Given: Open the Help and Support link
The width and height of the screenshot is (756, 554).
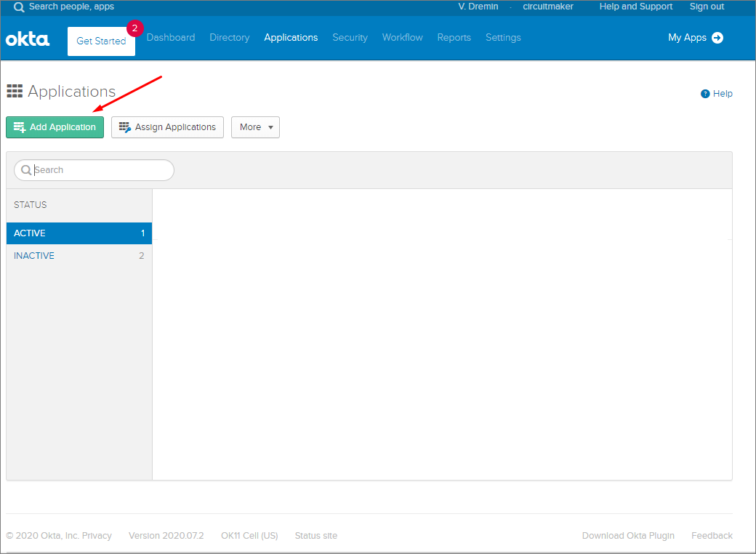Looking at the screenshot, I should point(635,7).
